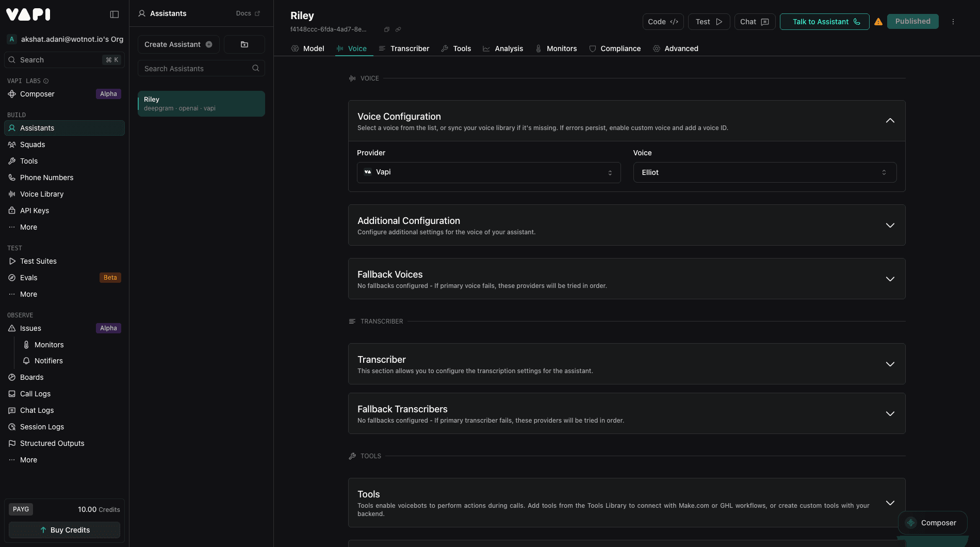The width and height of the screenshot is (980, 547).
Task: Open the Provider dropdown showing Vapi
Action: coord(488,172)
